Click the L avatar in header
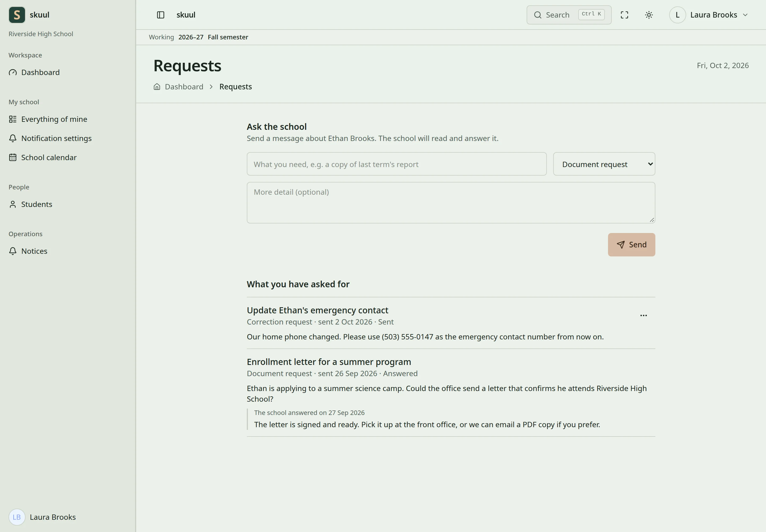This screenshot has width=766, height=532. click(677, 15)
